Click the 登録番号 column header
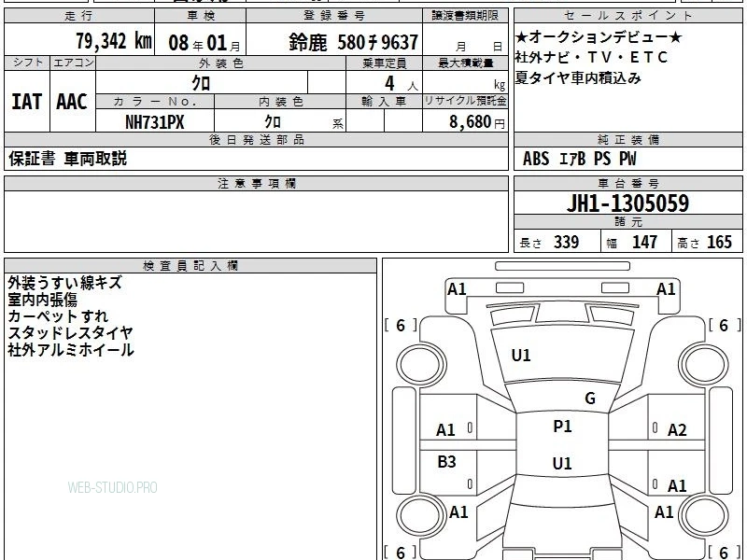Image resolution: width=747 pixels, height=560 pixels. click(334, 16)
